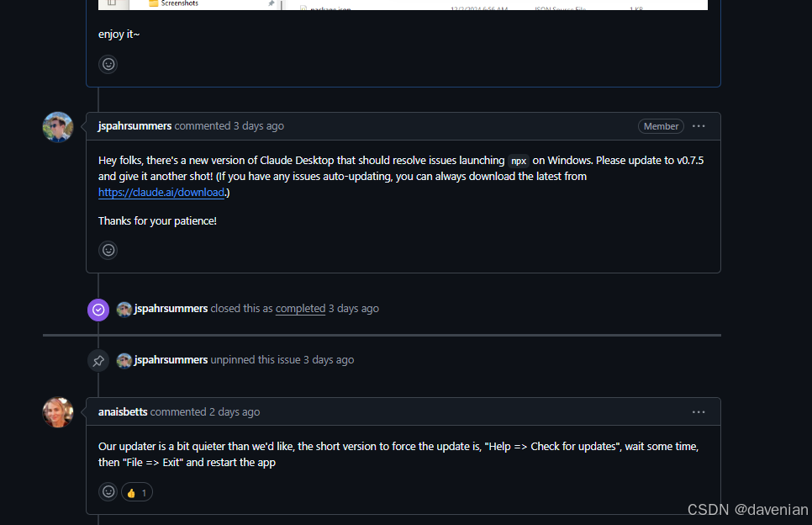Toggle the thumbs up reaction on anaisbetts comment
Viewport: 812px width, 525px height.
pyautogui.click(x=137, y=492)
